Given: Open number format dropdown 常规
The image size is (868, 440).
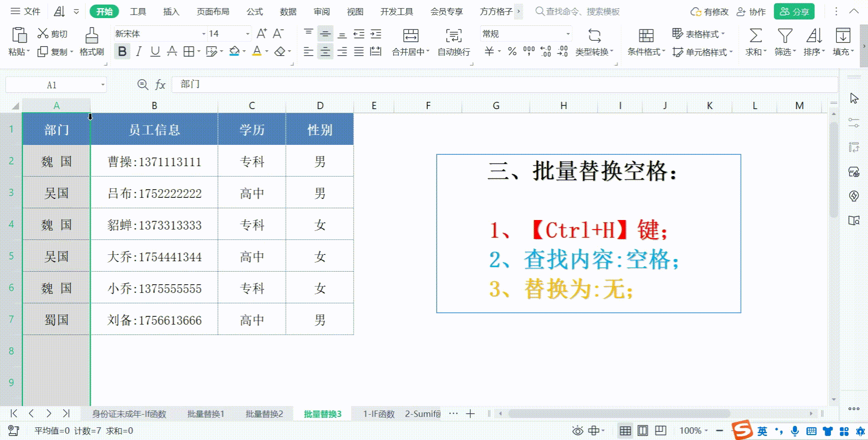Looking at the screenshot, I should (568, 34).
